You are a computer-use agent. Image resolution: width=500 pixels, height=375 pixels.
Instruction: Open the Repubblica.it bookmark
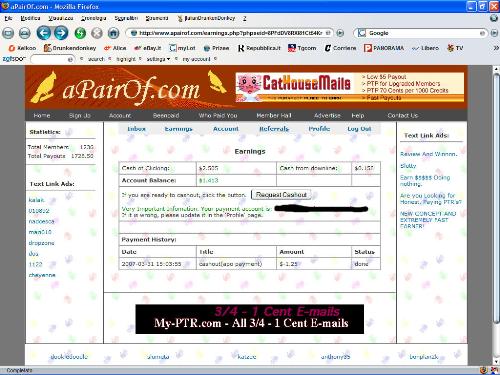pyautogui.click(x=259, y=48)
